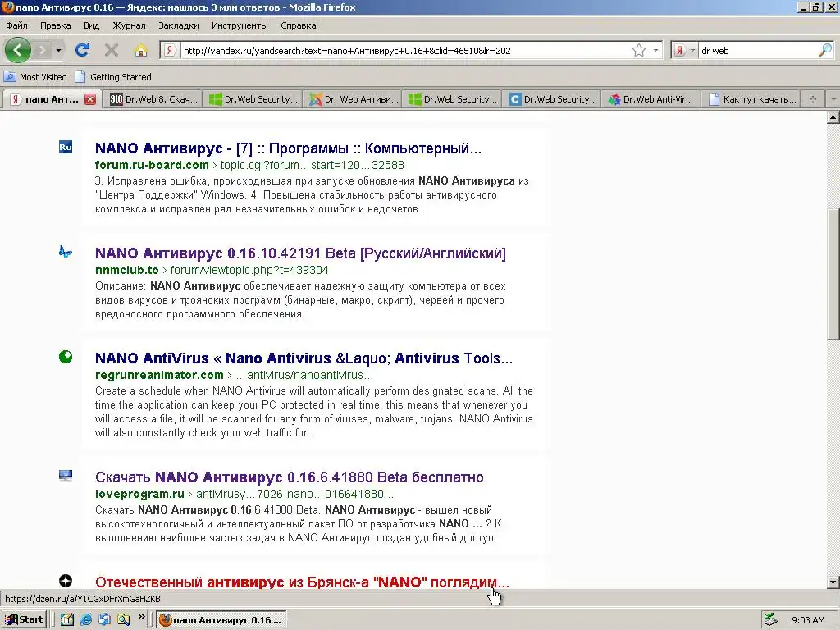
Task: Close the 'nano Ант...' tab
Action: [90, 99]
